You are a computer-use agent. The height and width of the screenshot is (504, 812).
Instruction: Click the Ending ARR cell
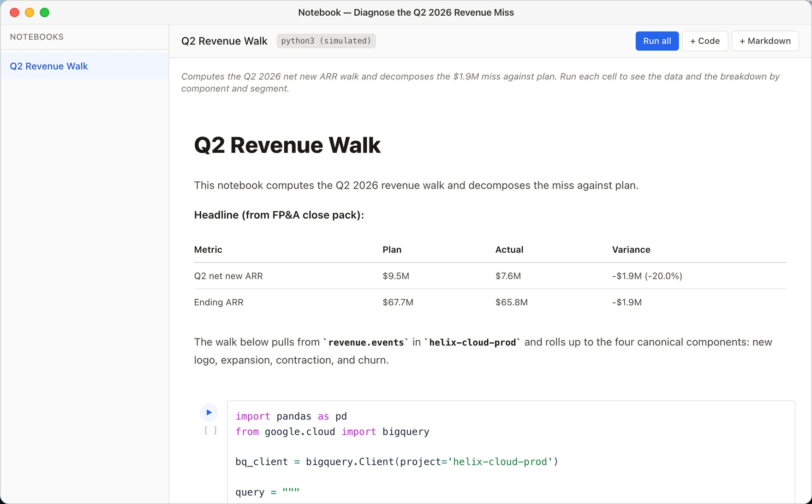coord(219,302)
